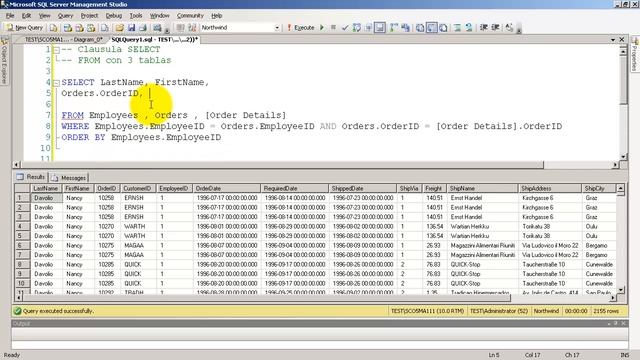Viewport: 640px width, 360px height.
Task: Toggle IntelliSense Enabled
Action: (x=380, y=28)
